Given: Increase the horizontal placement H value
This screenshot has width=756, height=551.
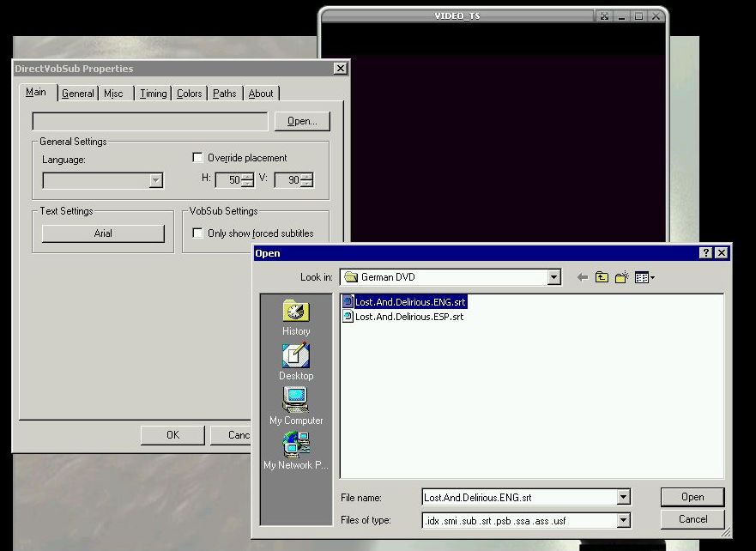Looking at the screenshot, I should (x=248, y=177).
